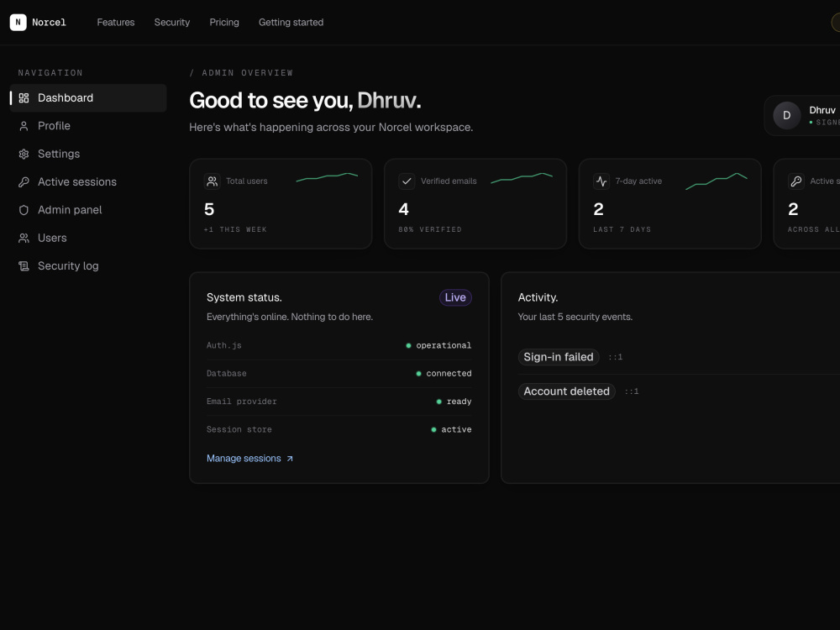The width and height of the screenshot is (840, 630).
Task: Click the 'active' status text
Action: point(456,429)
